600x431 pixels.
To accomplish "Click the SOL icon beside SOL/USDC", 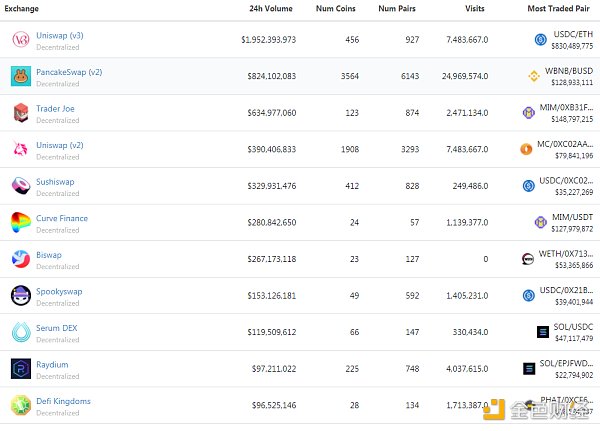I will (x=543, y=332).
